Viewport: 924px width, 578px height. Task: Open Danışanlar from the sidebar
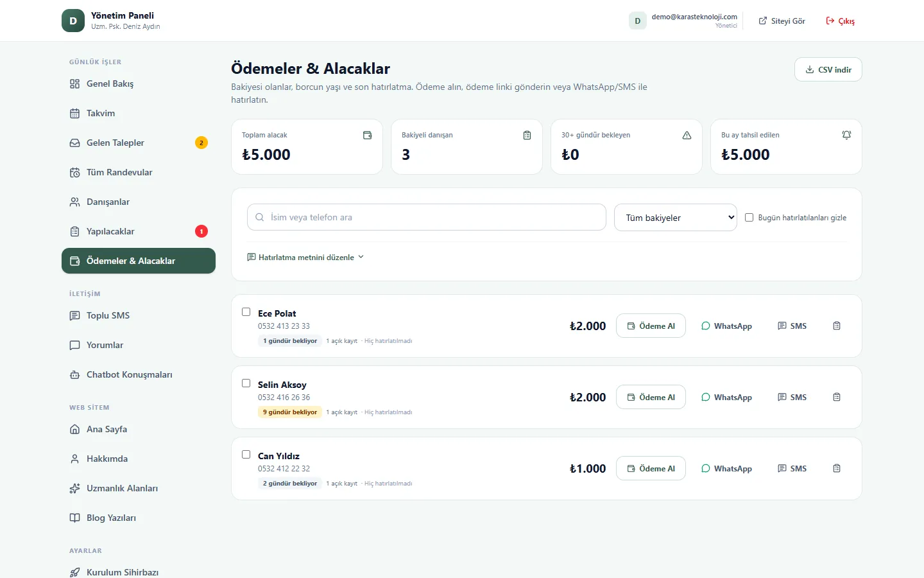click(139, 202)
